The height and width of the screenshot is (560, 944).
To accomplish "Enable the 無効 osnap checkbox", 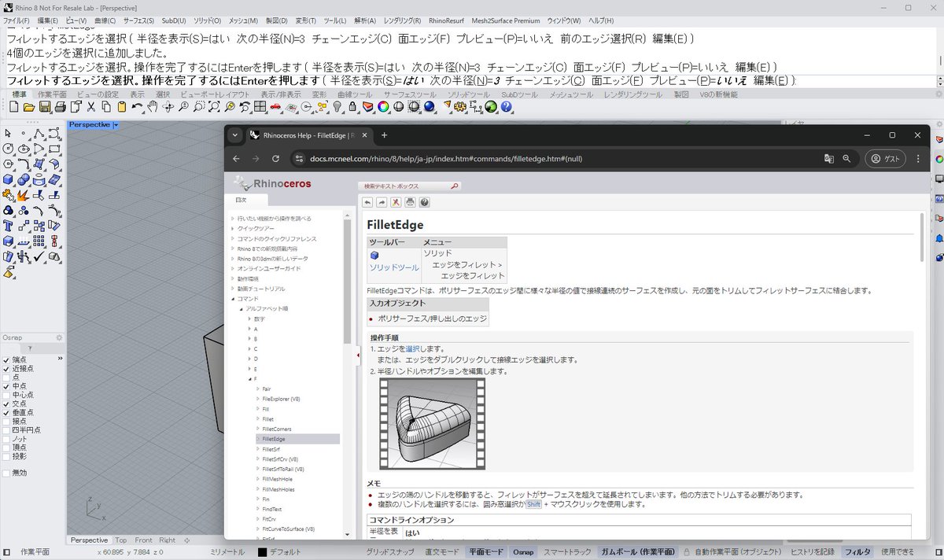I will 6,473.
